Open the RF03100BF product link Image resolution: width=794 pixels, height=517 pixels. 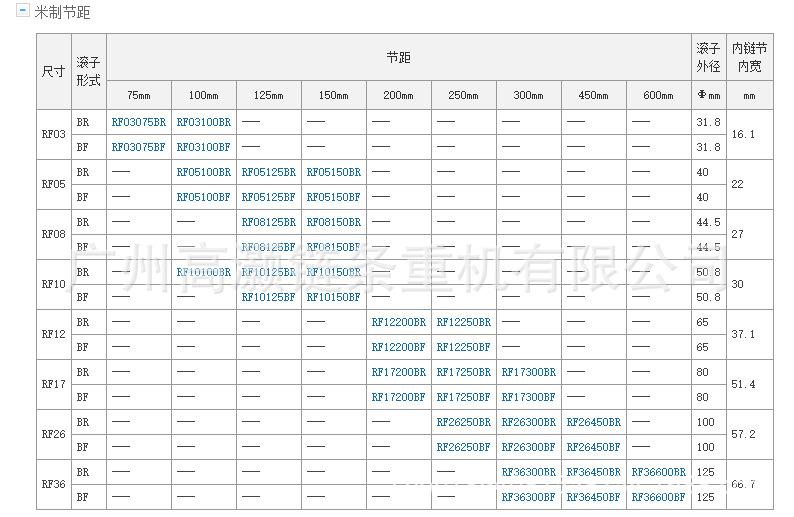(x=203, y=147)
